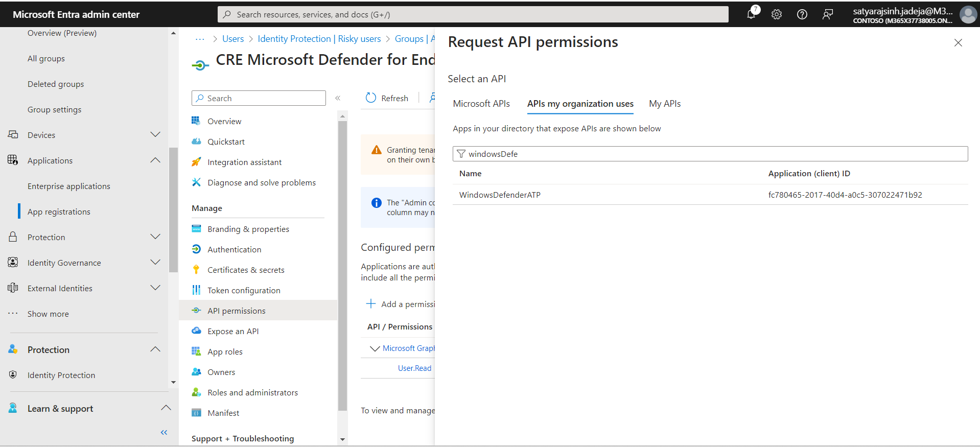Click the Token configuration icon

click(196, 290)
